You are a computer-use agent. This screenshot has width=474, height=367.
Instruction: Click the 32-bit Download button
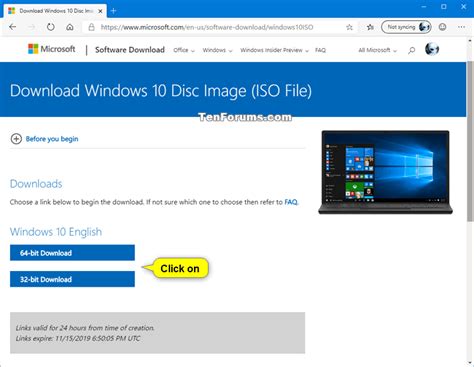(72, 279)
